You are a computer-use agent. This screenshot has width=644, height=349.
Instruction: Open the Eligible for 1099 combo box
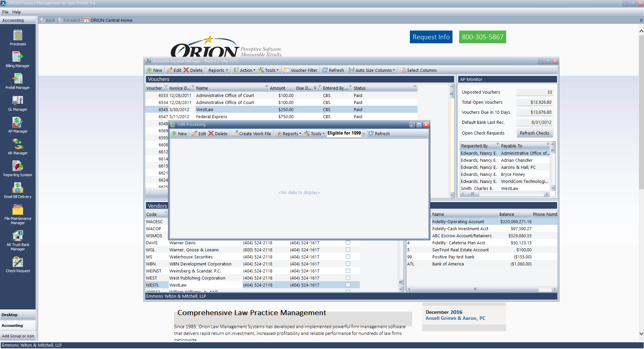coord(364,134)
